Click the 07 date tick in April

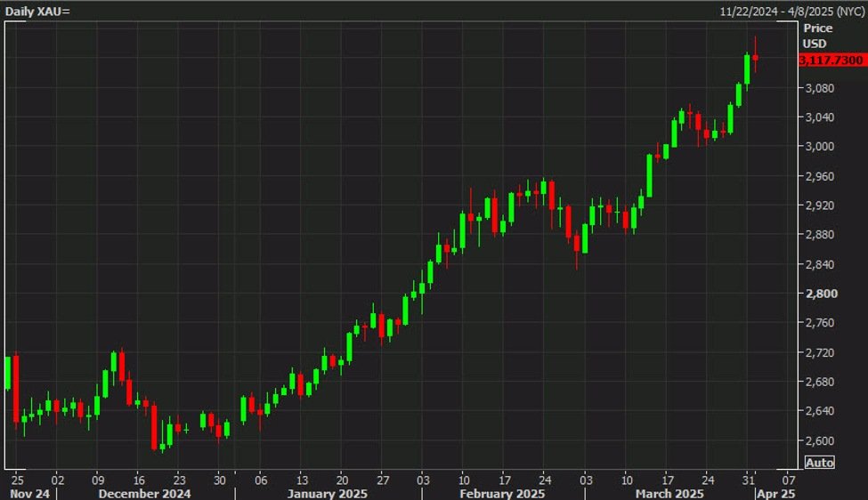(x=789, y=476)
